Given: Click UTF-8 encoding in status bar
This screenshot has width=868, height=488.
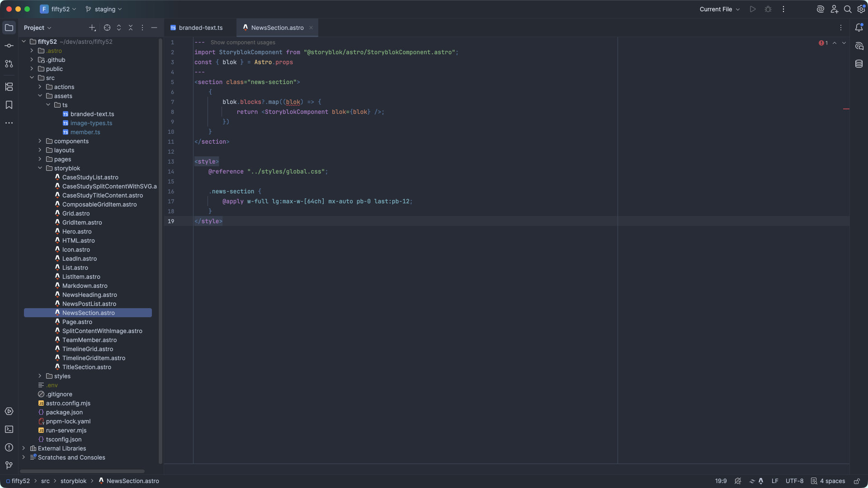Looking at the screenshot, I should coord(794,481).
